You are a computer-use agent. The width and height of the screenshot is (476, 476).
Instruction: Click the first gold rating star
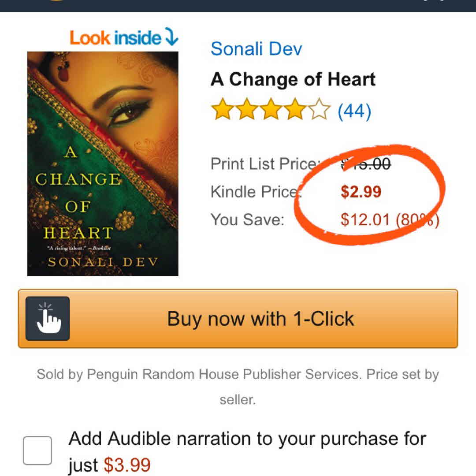pos(223,110)
